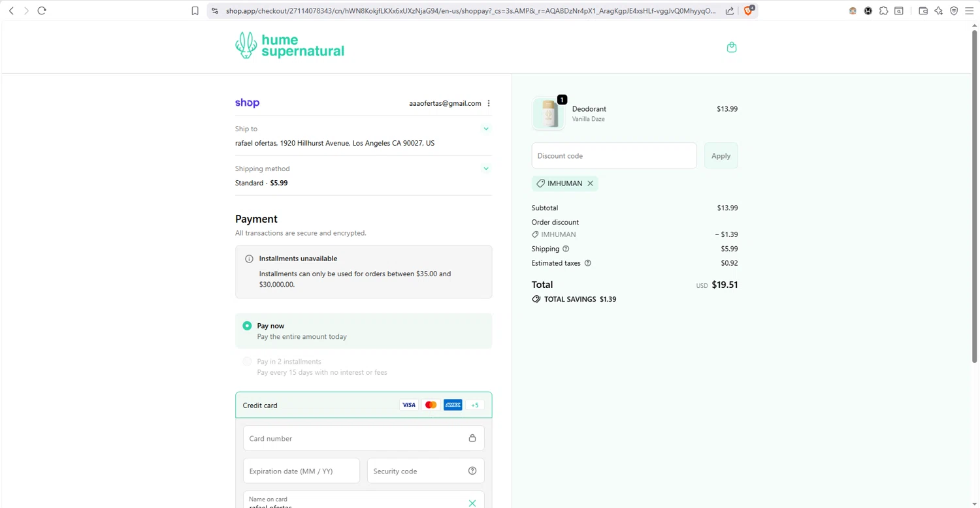Screen dimensions: 980x508
Task: Go back to the previous page
Action: [x=11, y=10]
